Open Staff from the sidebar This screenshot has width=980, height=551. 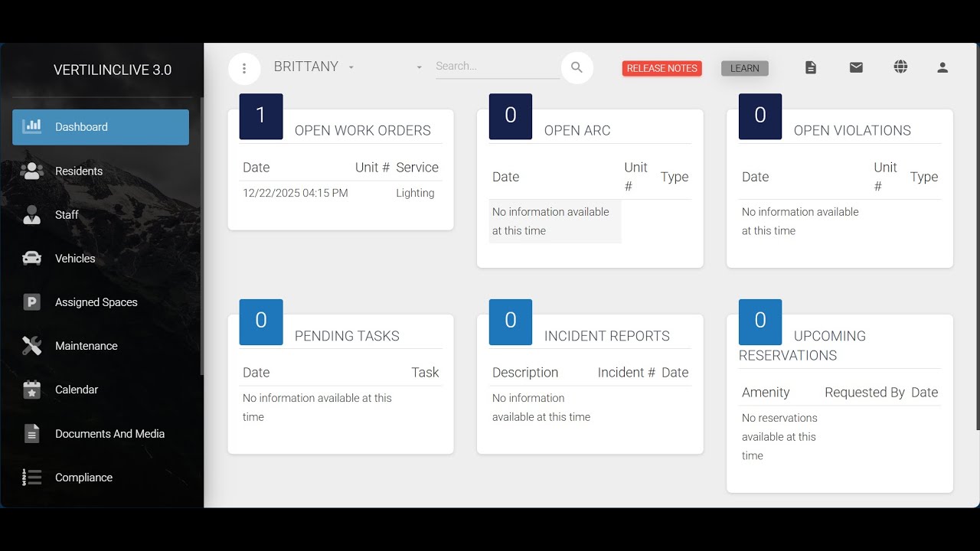[100, 214]
